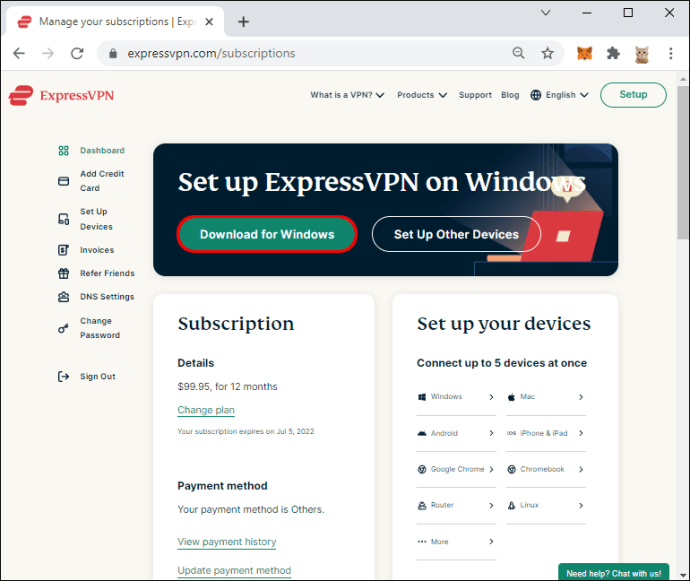Bookmark this page with the star icon

click(547, 54)
